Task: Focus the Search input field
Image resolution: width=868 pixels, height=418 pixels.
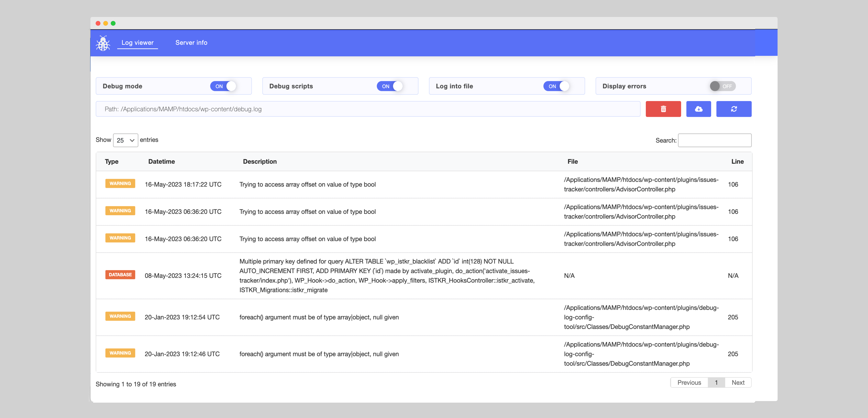Action: pos(715,140)
